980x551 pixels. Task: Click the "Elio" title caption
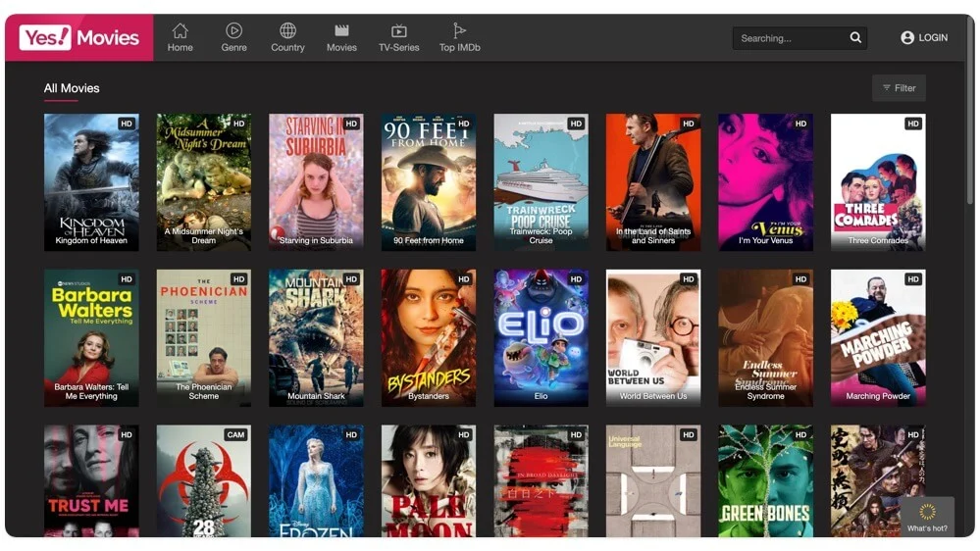(542, 396)
